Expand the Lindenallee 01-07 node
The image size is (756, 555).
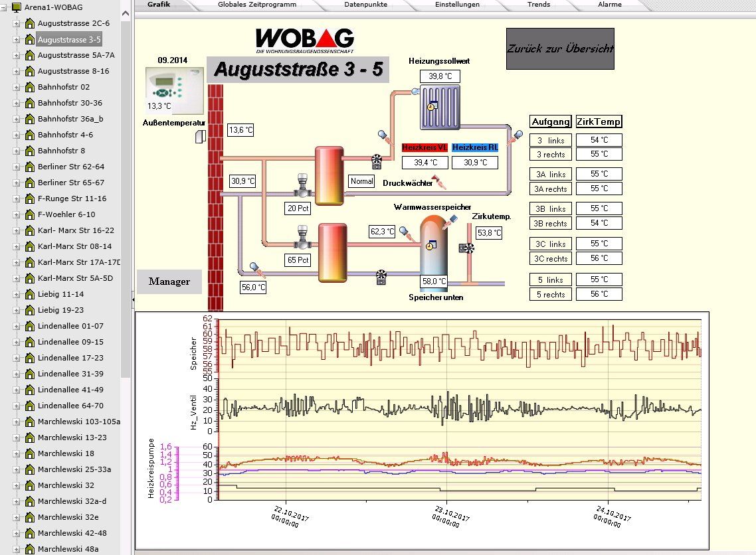[x=17, y=326]
